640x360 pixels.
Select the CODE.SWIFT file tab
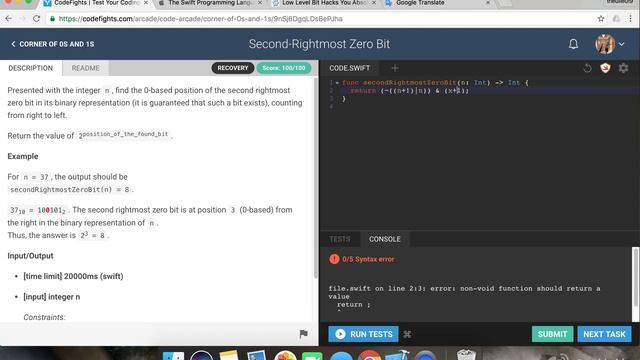click(349, 68)
